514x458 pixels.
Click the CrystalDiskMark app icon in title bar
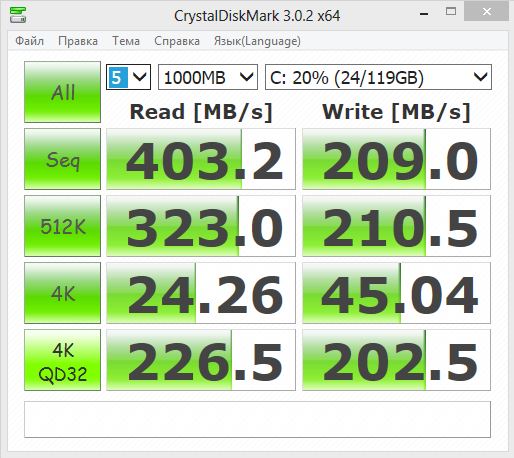coord(18,15)
